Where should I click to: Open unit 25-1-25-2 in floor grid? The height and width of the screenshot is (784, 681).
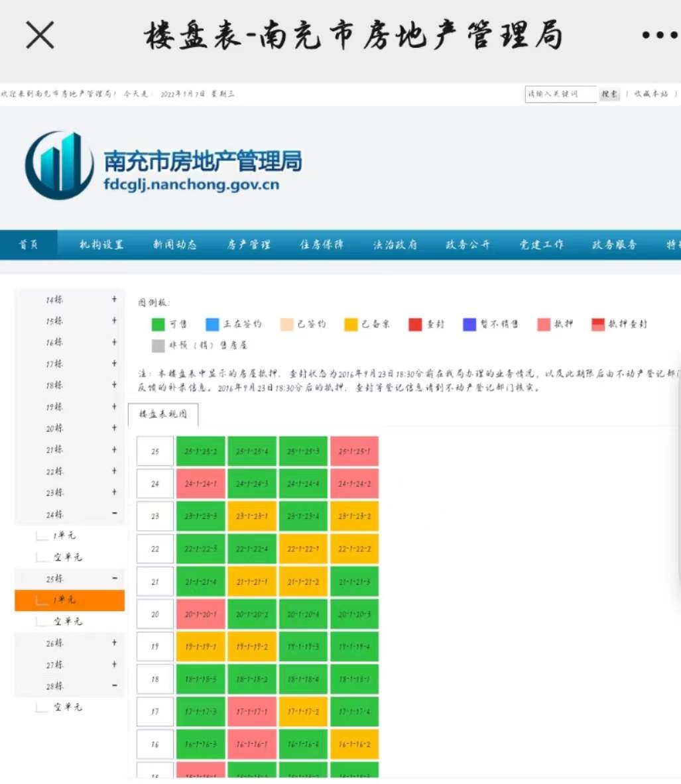point(201,451)
